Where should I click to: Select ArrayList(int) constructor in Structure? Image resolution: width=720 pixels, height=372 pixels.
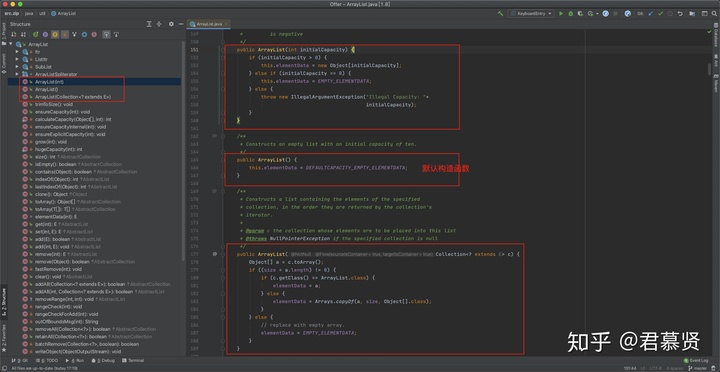(x=94, y=81)
